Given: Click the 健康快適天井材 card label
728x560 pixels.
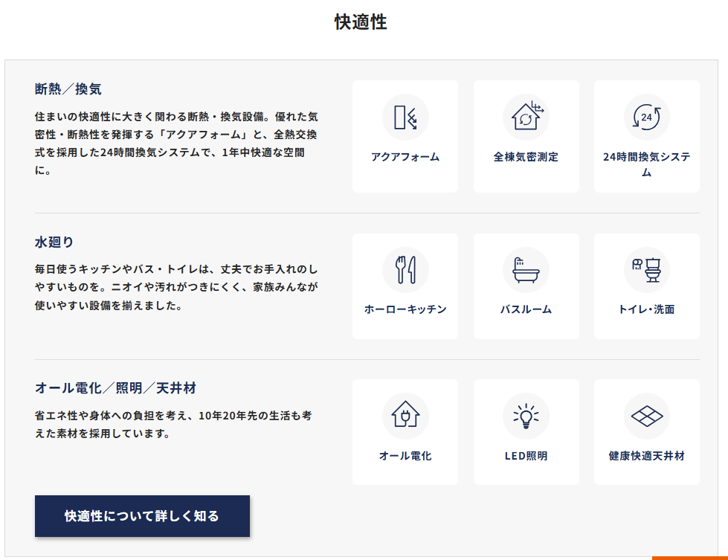Looking at the screenshot, I should 646,456.
